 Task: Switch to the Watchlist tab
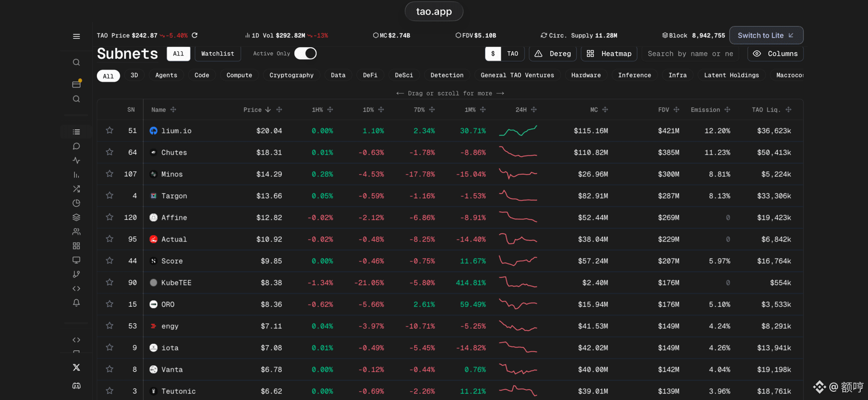[x=217, y=54]
